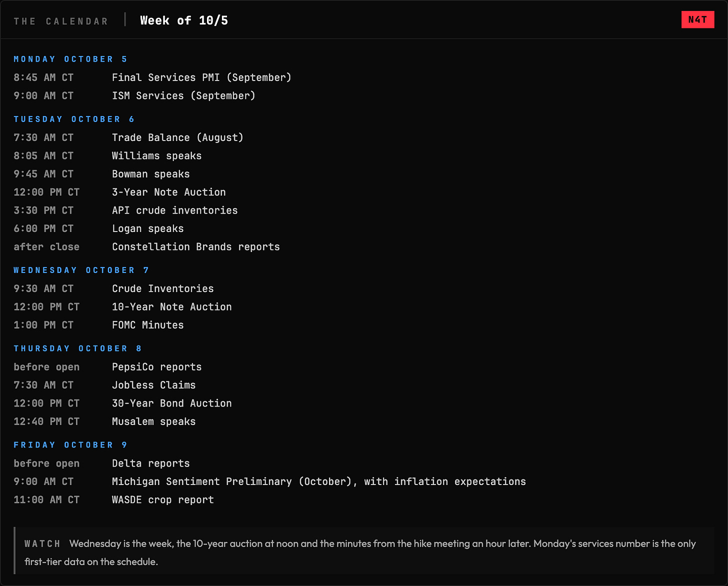The image size is (728, 586).
Task: Select the 'WEDNESDAY OCTOBER 7' day heading
Action: (x=81, y=270)
